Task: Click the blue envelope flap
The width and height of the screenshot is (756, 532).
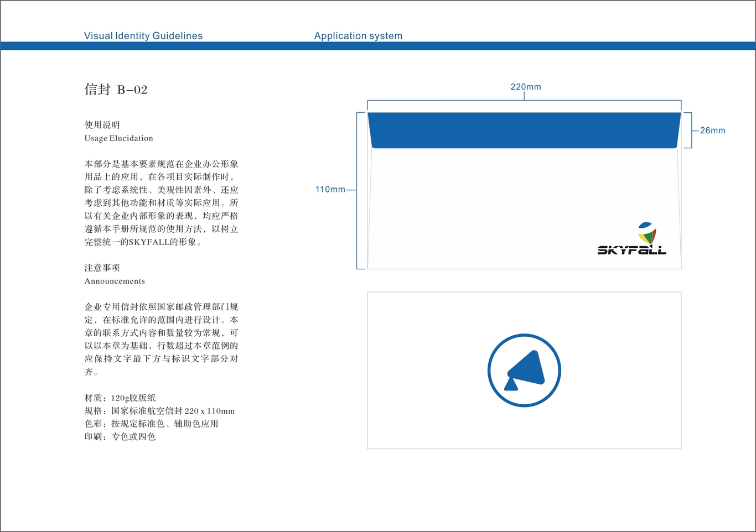Action: coord(524,131)
